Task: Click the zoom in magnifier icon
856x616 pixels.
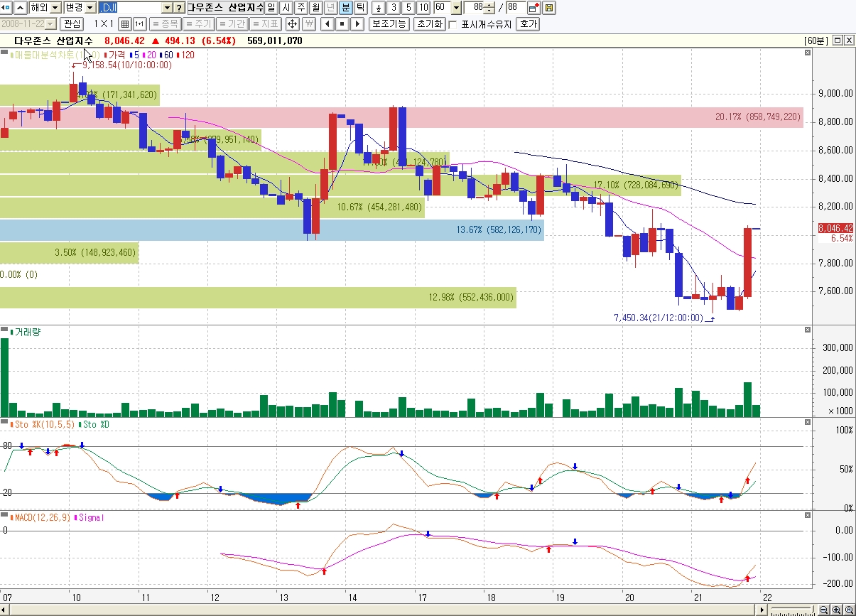Action: point(836,610)
